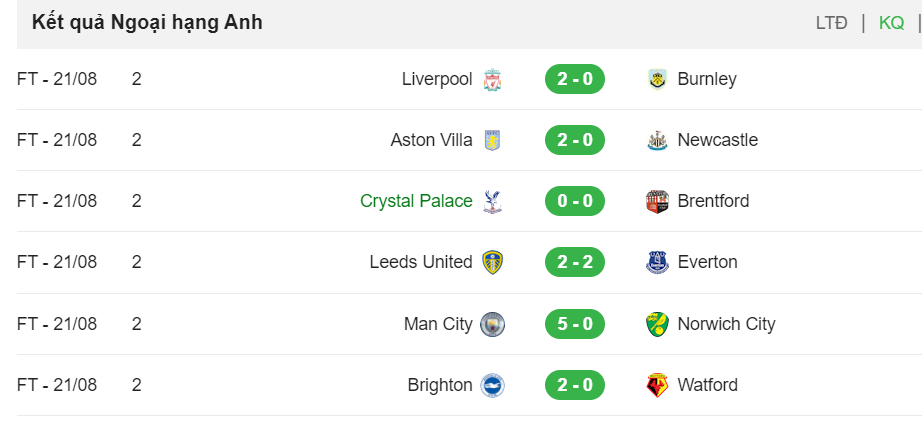This screenshot has width=922, height=422.
Task: Click the Newcastle crest icon
Action: pos(657,140)
